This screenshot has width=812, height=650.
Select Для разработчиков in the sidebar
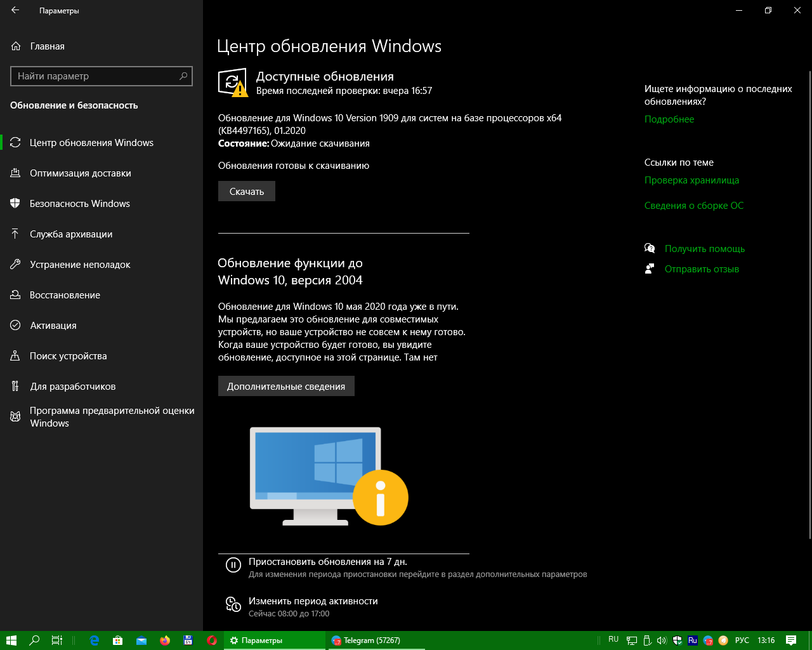coord(101,387)
